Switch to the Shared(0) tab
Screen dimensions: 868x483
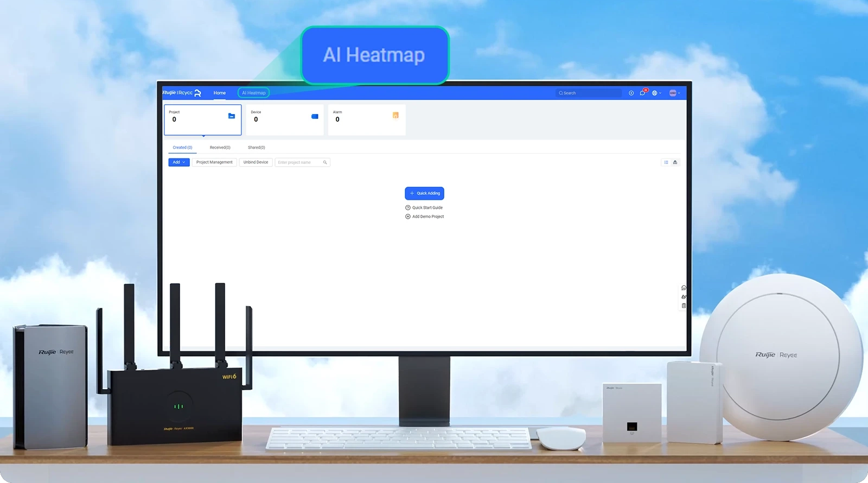pos(256,148)
